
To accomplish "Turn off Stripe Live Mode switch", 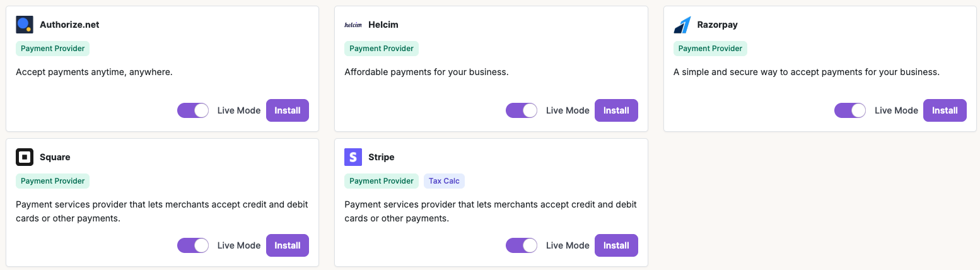I will (522, 245).
